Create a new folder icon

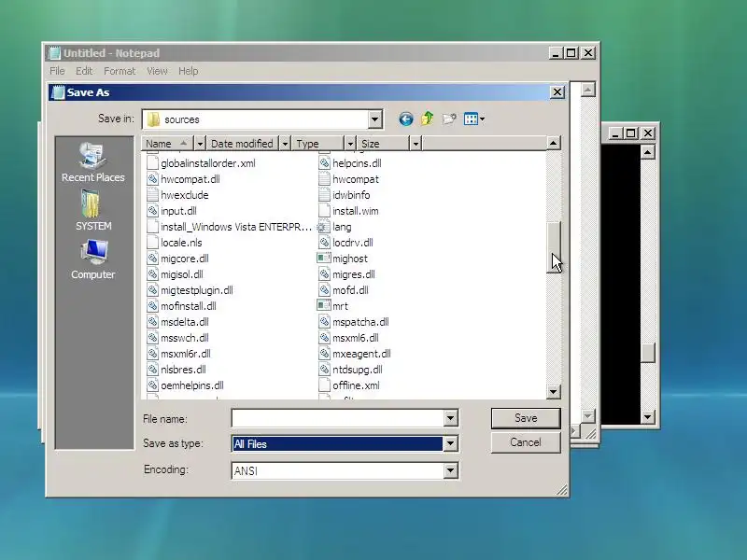click(x=449, y=119)
